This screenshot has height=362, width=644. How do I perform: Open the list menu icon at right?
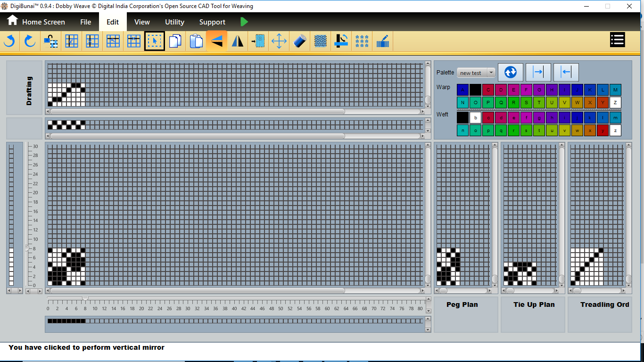617,40
